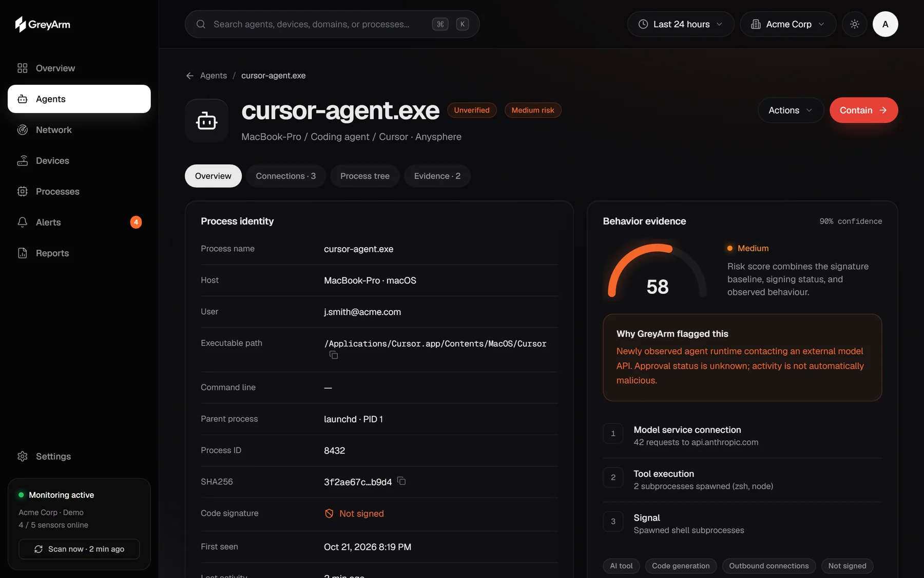This screenshot has height=578, width=924.
Task: Click the Not signed tag chip
Action: click(847, 566)
